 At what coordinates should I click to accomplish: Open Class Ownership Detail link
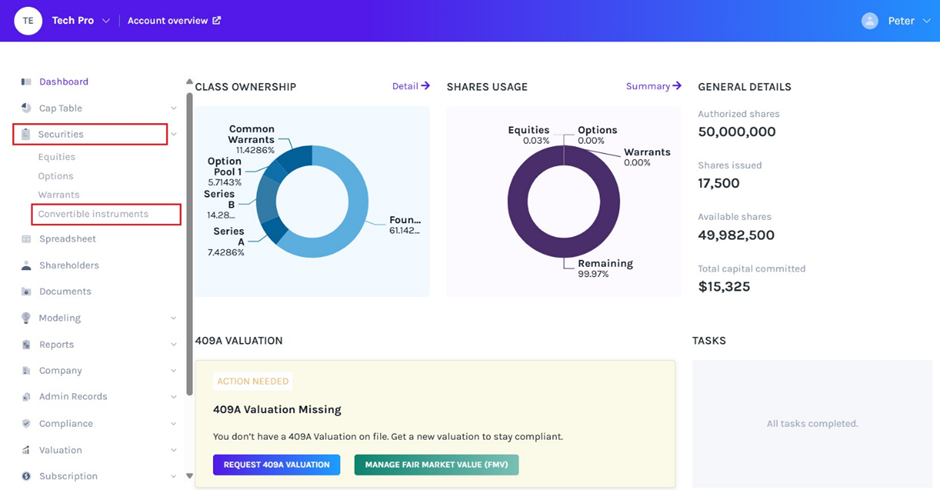(x=410, y=87)
